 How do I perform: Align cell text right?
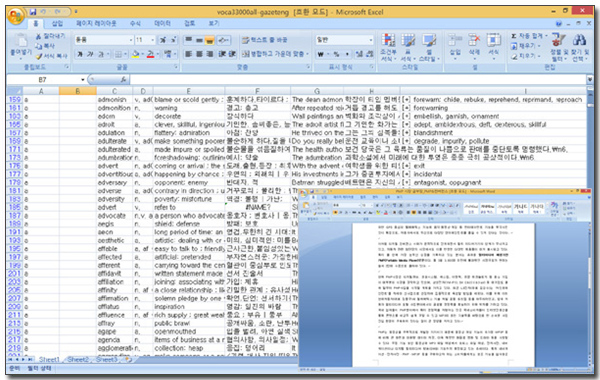click(209, 54)
